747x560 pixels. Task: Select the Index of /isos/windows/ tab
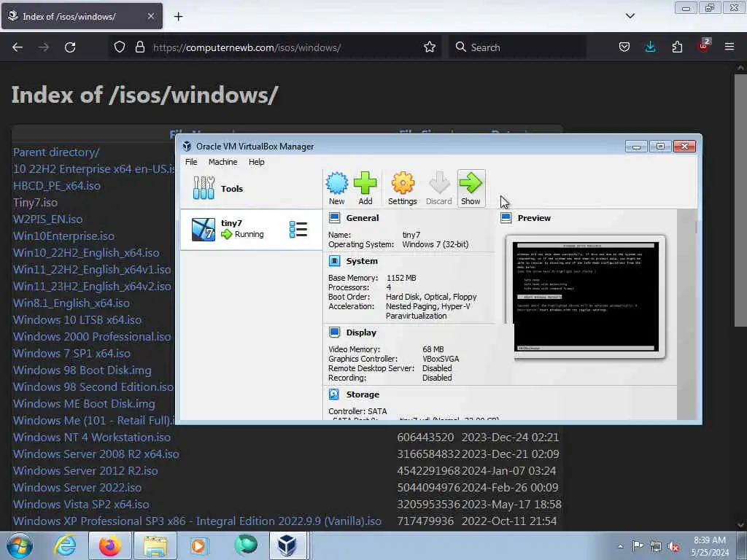point(82,16)
